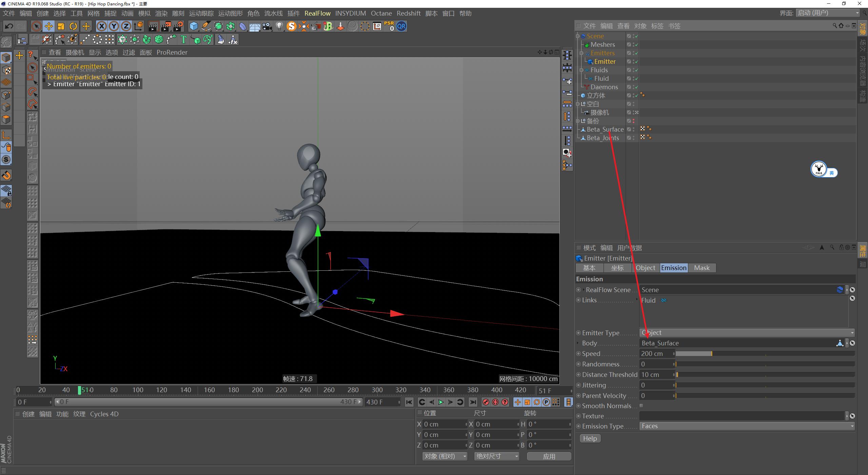Click the Help button in the attributes panel
This screenshot has width=868, height=475.
point(590,438)
